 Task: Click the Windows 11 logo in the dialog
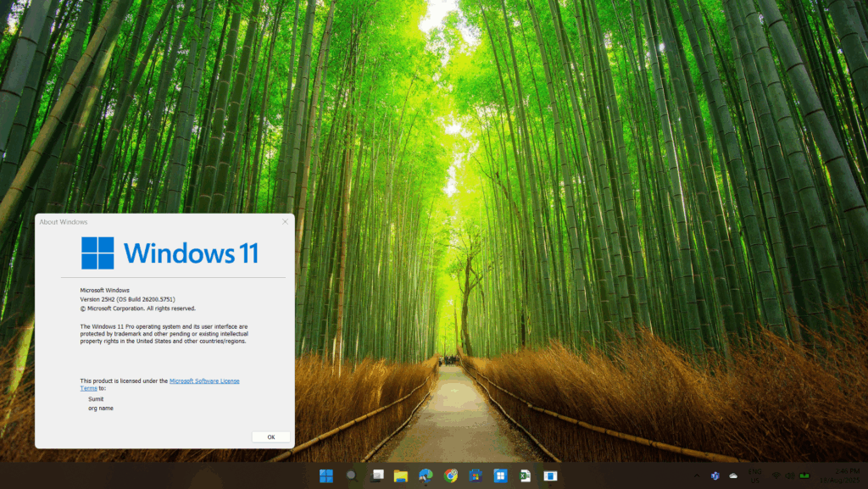pos(96,252)
